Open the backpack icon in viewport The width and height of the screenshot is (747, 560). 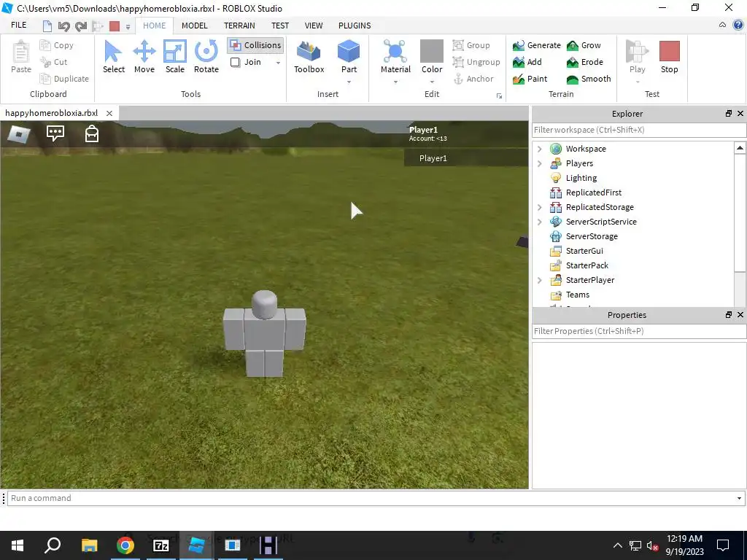(x=91, y=134)
